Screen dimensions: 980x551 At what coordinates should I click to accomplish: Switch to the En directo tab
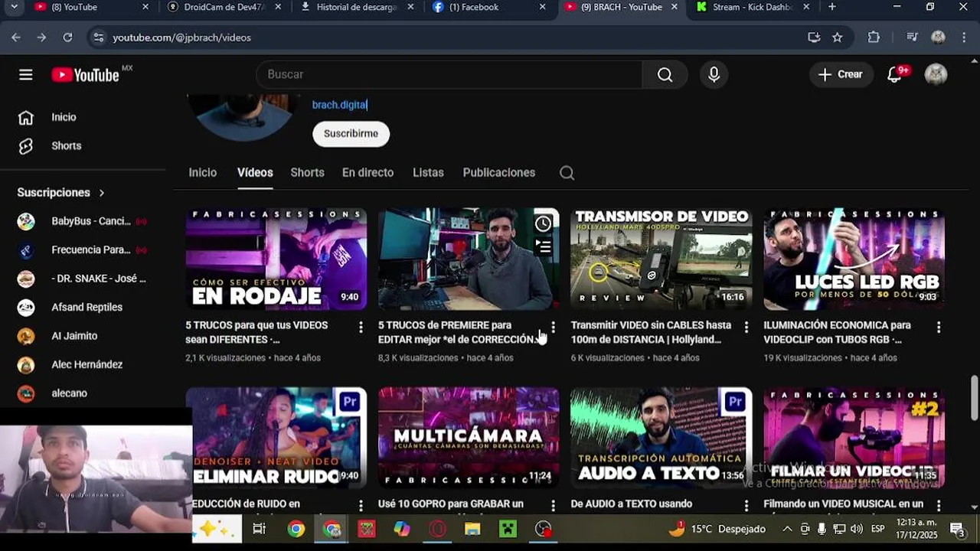367,173
